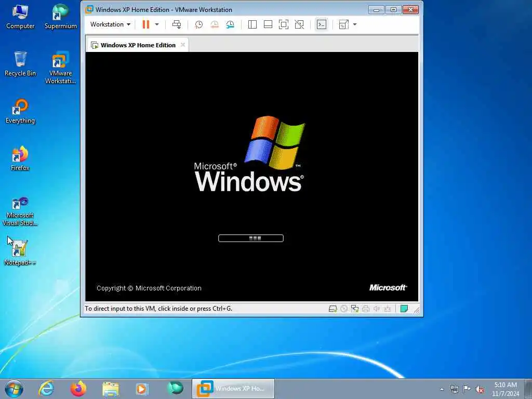Click the Revert to snapshot icon
This screenshot has width=532, height=399.
tap(215, 24)
